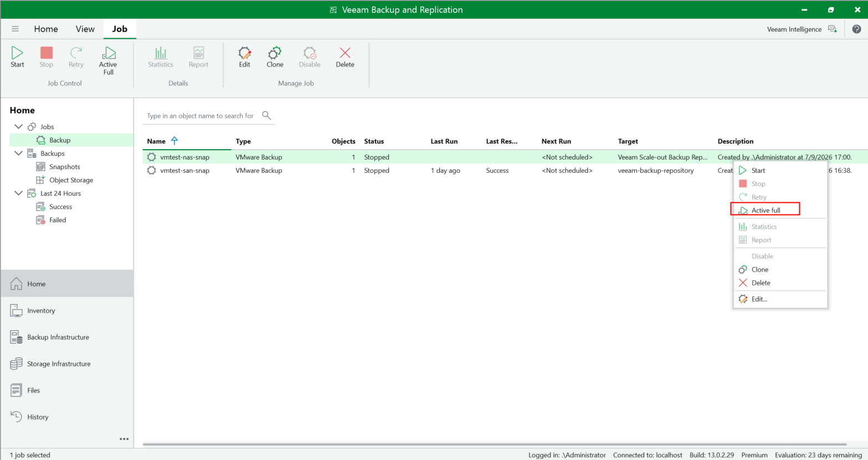868x460 pixels.
Task: Click the search magnifier icon
Action: [266, 115]
